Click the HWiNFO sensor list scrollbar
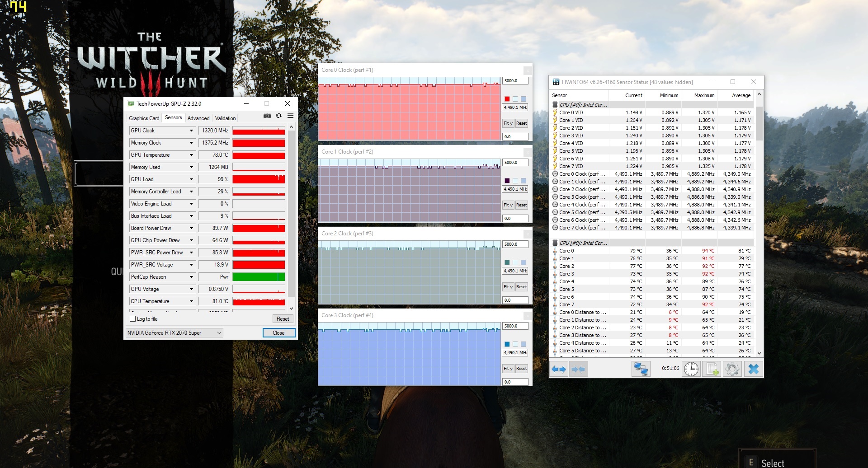This screenshot has width=868, height=468. click(759, 123)
